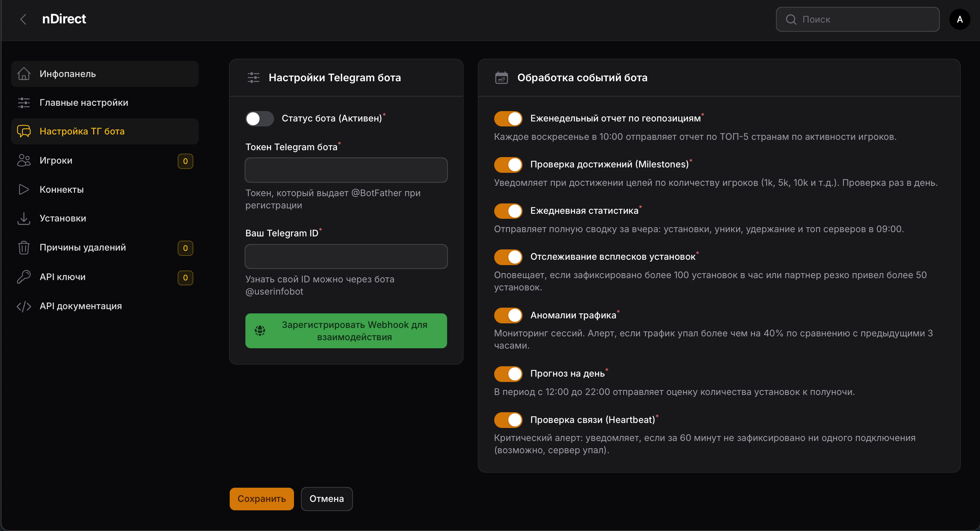The image size is (980, 531).
Task: Disable Еженедельный отчет по геопозициям toggle
Action: 508,119
